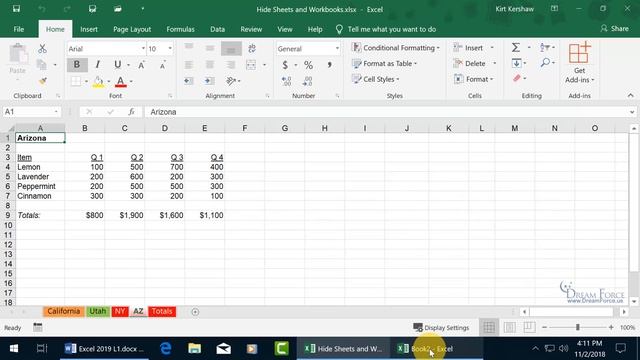This screenshot has width=640, height=360.
Task: Apply the red Font Color
Action: tap(120, 81)
